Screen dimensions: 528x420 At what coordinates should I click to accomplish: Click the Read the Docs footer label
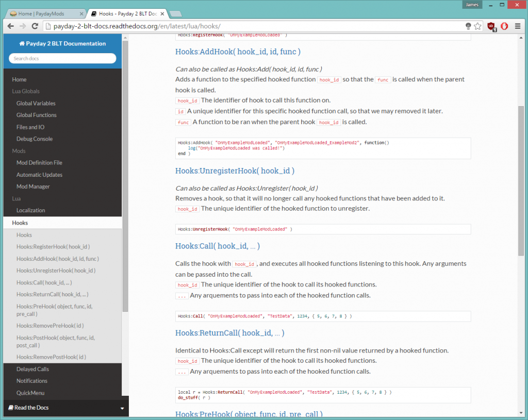pyautogui.click(x=31, y=408)
